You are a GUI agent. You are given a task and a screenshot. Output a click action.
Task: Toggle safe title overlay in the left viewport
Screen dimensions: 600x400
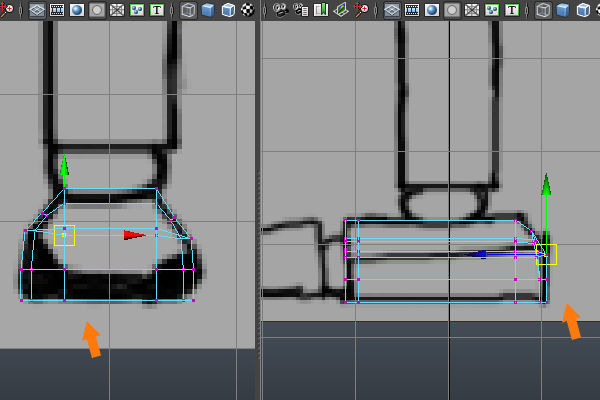pyautogui.click(x=157, y=11)
